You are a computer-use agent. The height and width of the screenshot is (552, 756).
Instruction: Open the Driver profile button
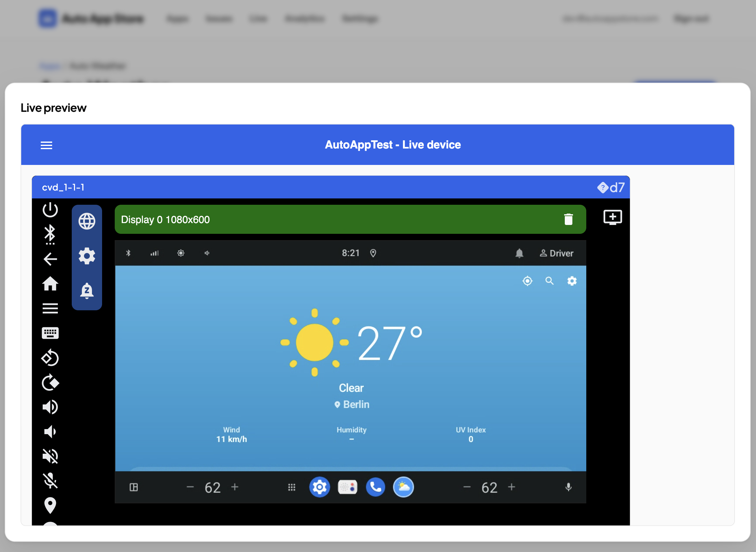coord(557,253)
